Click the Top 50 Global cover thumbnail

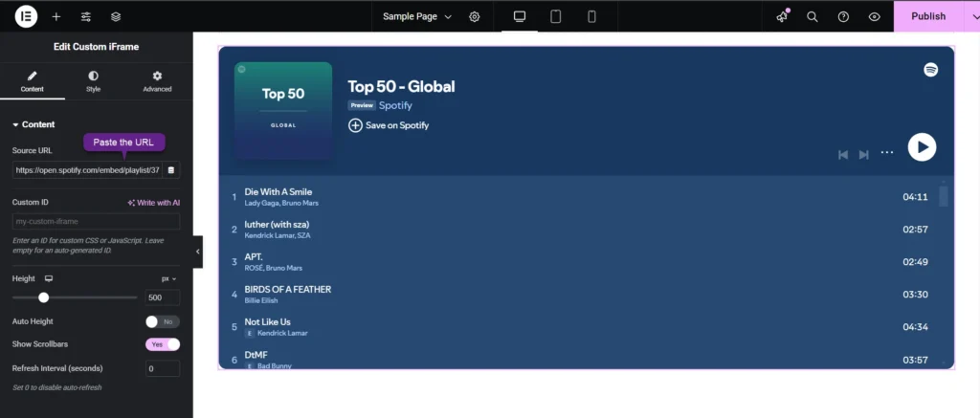[283, 111]
